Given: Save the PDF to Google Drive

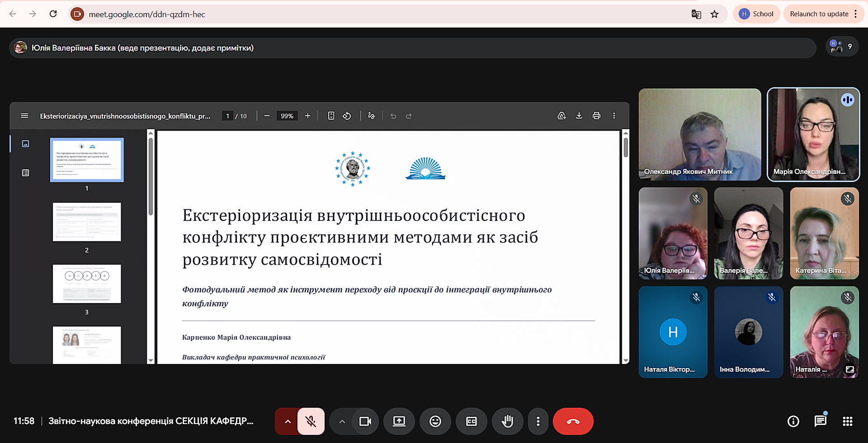Looking at the screenshot, I should [561, 116].
